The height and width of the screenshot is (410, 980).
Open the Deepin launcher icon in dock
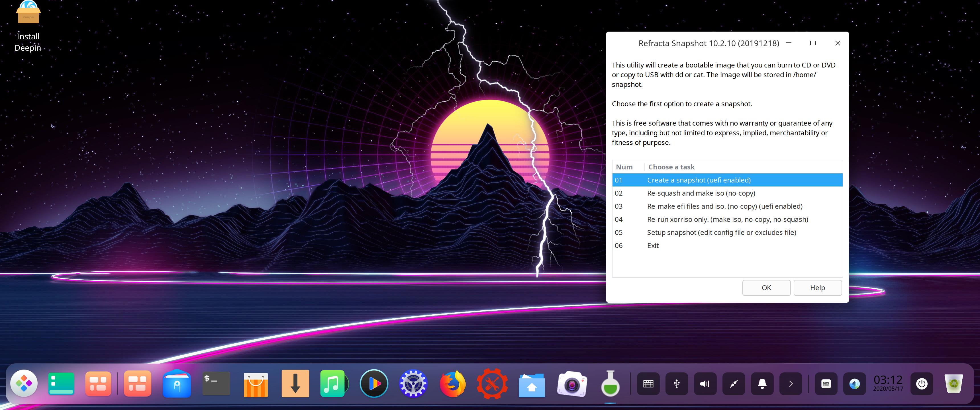(24, 383)
